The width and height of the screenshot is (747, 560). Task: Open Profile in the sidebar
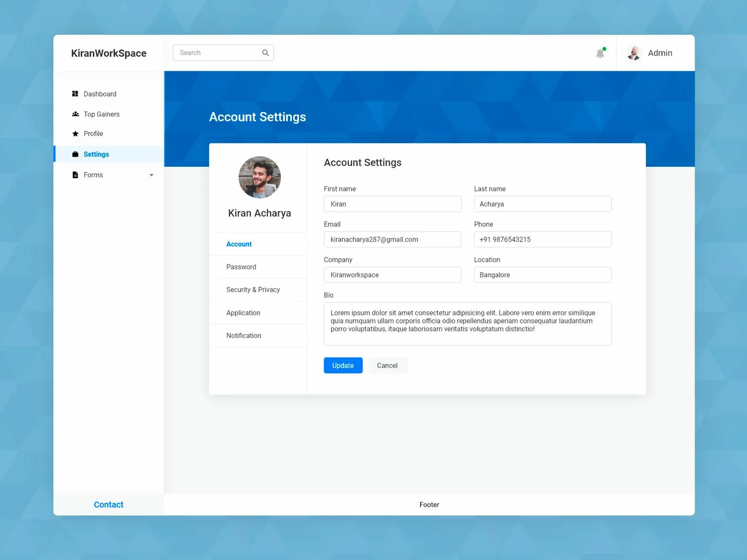click(x=109, y=134)
